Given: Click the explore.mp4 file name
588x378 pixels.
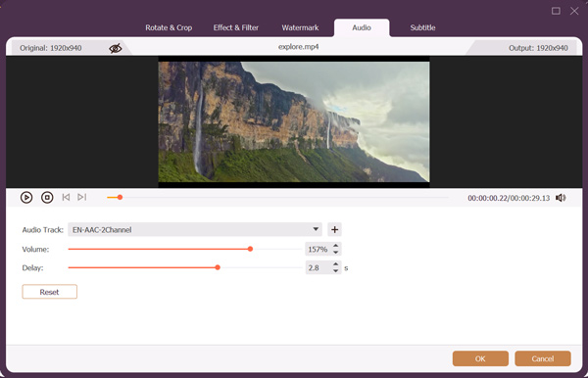Looking at the screenshot, I should click(x=299, y=47).
